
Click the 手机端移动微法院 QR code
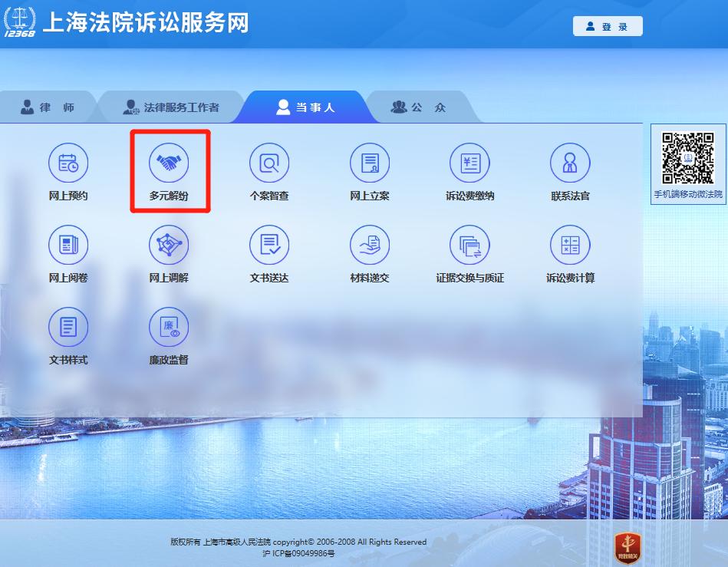687,158
